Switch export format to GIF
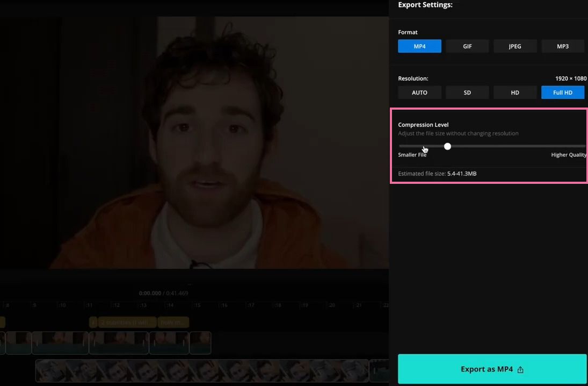This screenshot has height=386, width=588. point(467,46)
